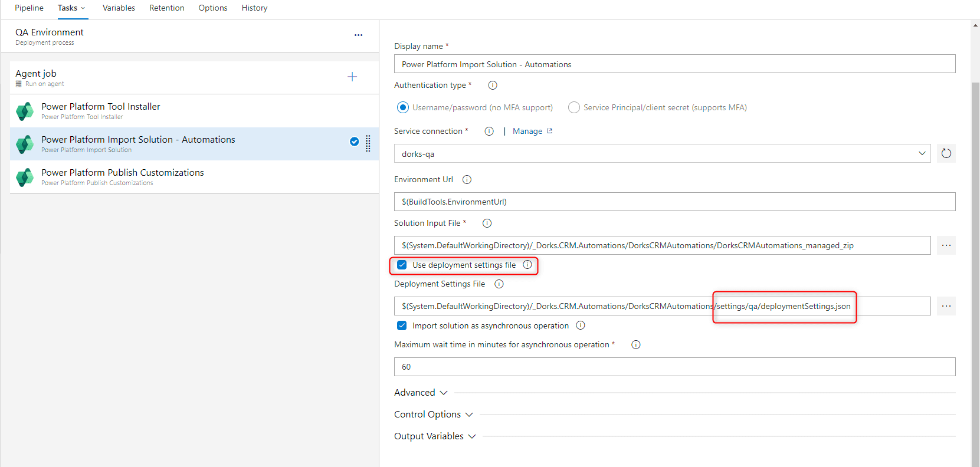Switch to History tab

click(x=254, y=8)
